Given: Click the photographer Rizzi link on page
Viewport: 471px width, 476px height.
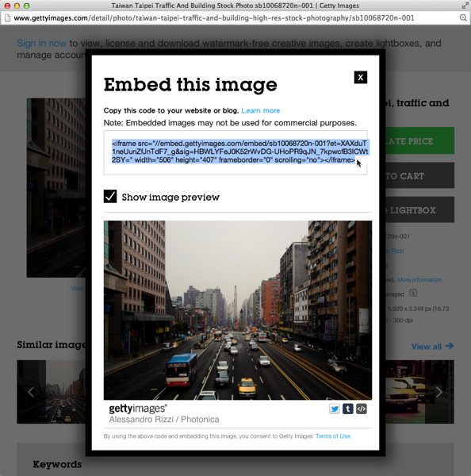Looking at the screenshot, I should pyautogui.click(x=395, y=251).
